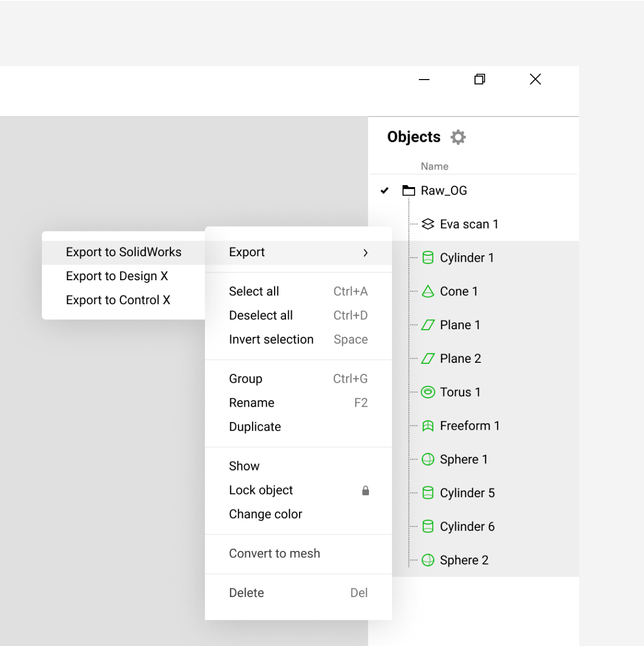Click the Sphere 2 shape icon
644x646 pixels.
428,560
